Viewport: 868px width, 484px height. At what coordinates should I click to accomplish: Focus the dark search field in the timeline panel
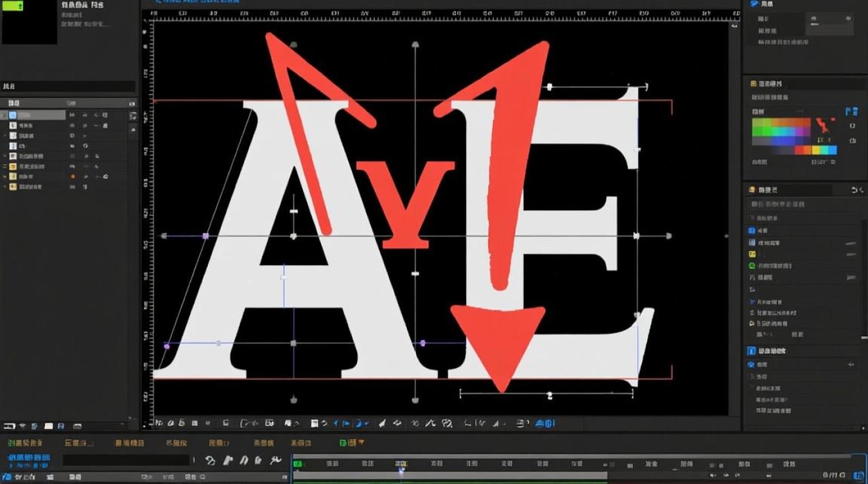pyautogui.click(x=127, y=460)
